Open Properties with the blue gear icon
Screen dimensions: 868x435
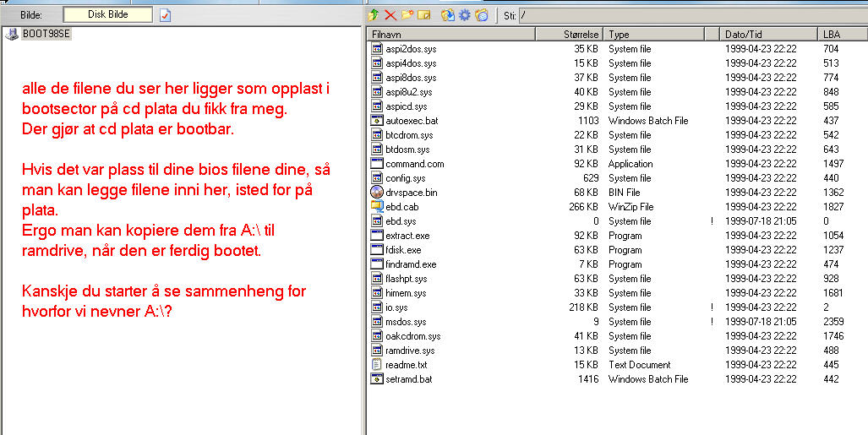465,15
